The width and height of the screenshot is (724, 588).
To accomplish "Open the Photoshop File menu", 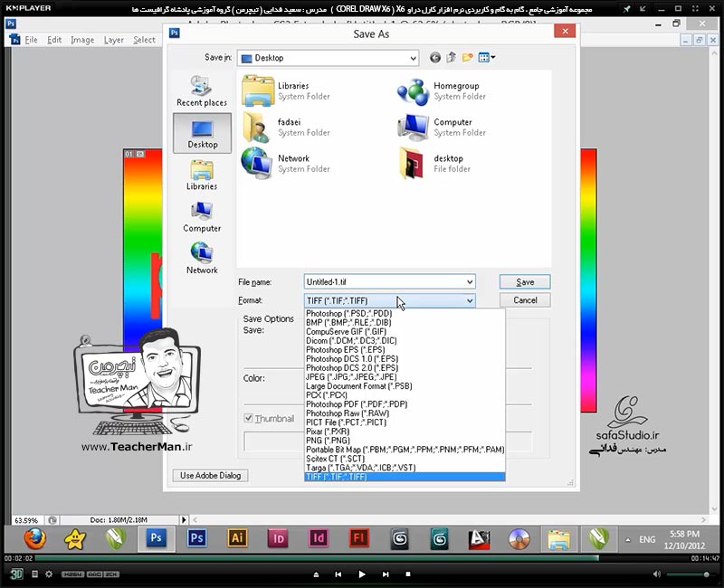I will [x=31, y=40].
